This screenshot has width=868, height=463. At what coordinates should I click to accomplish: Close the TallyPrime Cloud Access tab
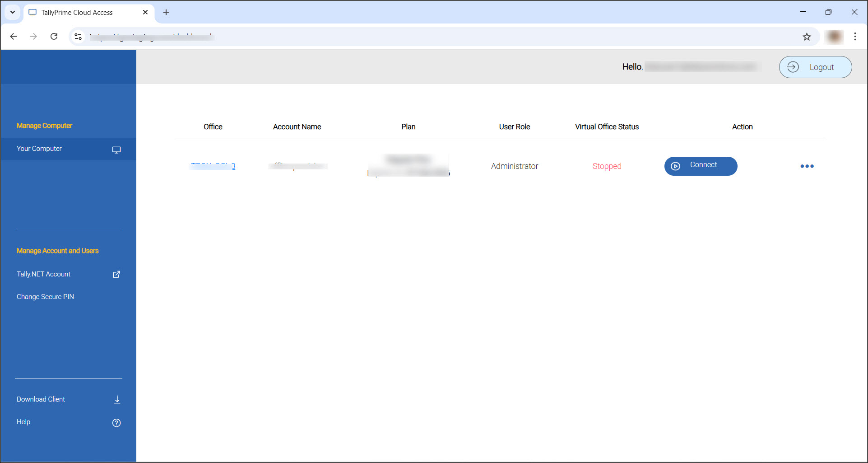(x=145, y=12)
